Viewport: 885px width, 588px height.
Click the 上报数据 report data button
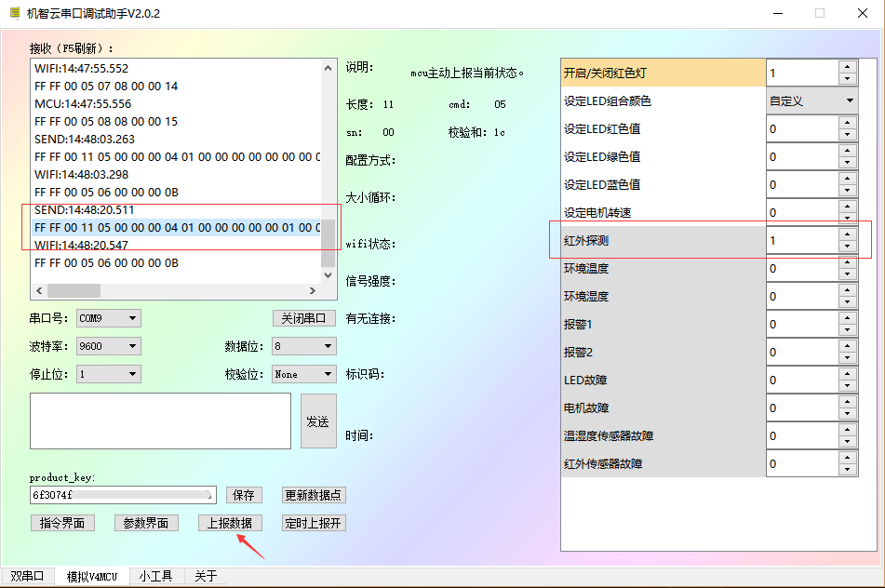point(230,523)
